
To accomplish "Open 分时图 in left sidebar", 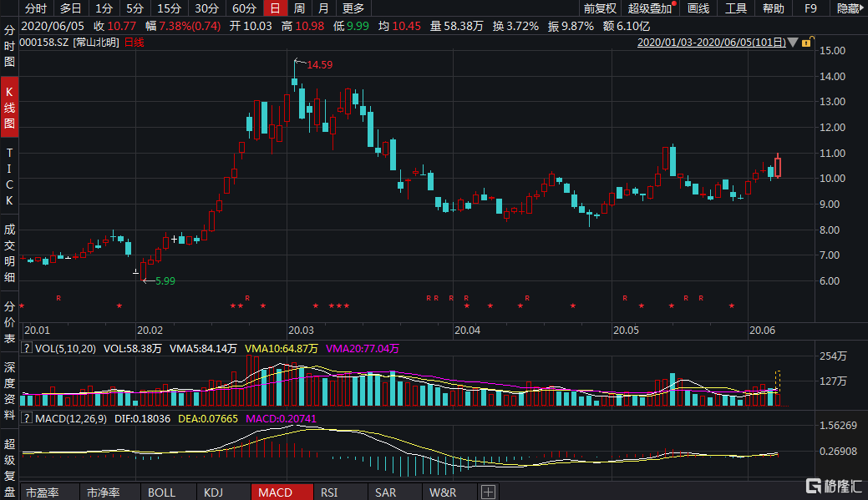I will click(x=9, y=45).
